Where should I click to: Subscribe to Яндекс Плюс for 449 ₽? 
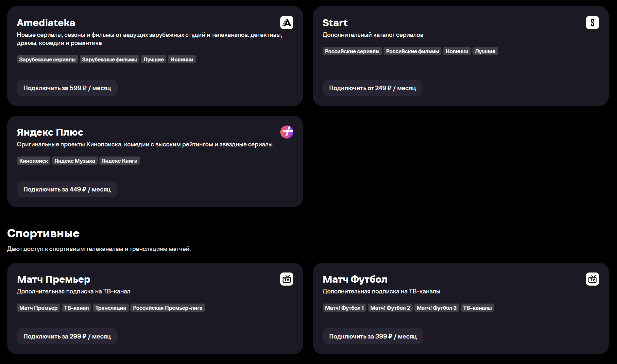[67, 189]
